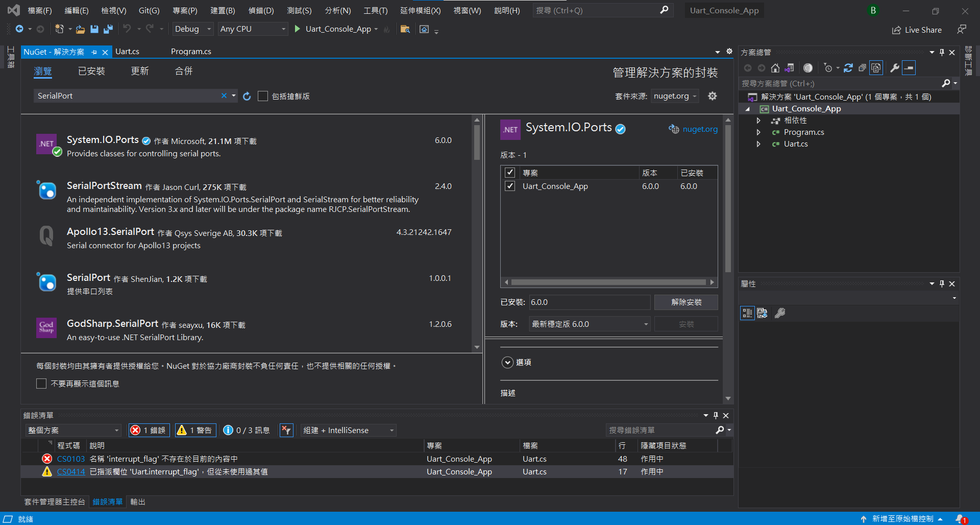Click the Preview Selected Items icon

[909, 68]
